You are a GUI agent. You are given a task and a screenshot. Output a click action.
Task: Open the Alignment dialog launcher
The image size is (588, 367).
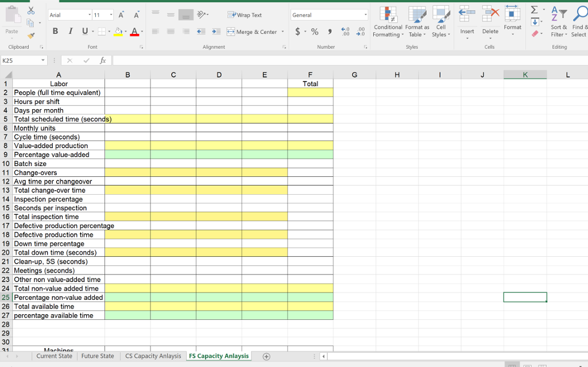284,47
